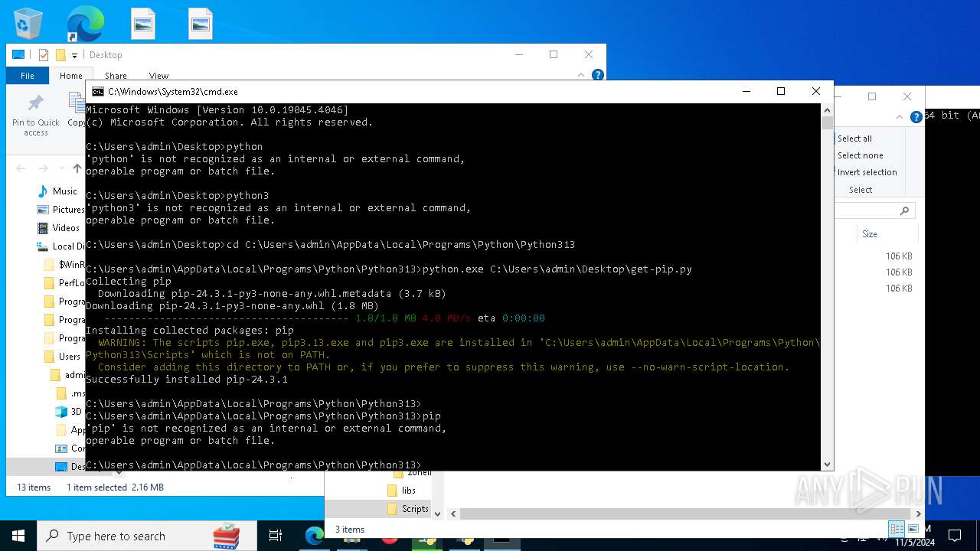Select Local Disk in the navigation tree

coord(60,246)
